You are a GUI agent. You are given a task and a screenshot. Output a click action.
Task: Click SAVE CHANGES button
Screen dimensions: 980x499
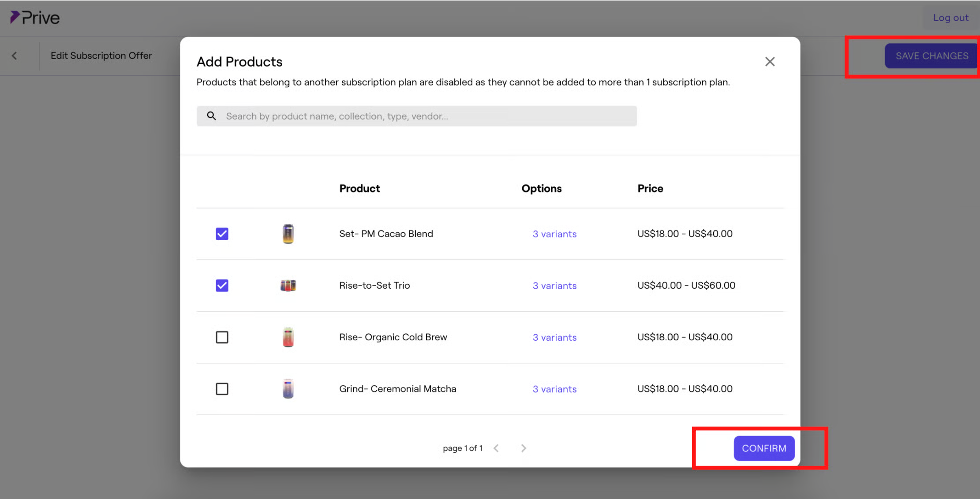click(x=931, y=56)
